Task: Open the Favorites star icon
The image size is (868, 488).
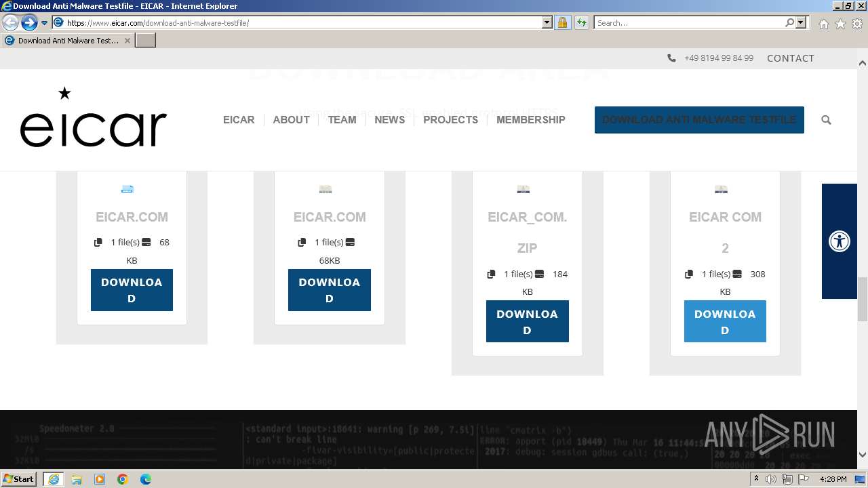Action: point(840,24)
